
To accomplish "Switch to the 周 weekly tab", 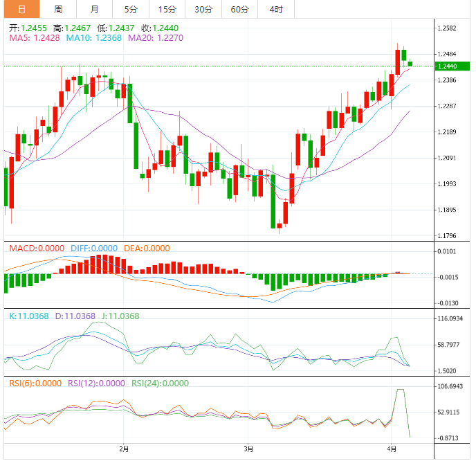I will point(58,9).
